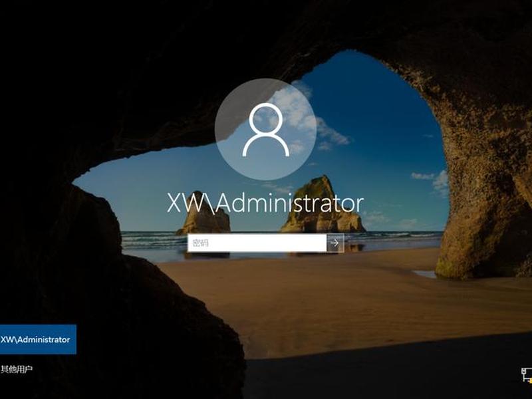This screenshot has height=399, width=532.
Task: Switch to 其他用户 (other user) sign-in
Action: (x=16, y=369)
